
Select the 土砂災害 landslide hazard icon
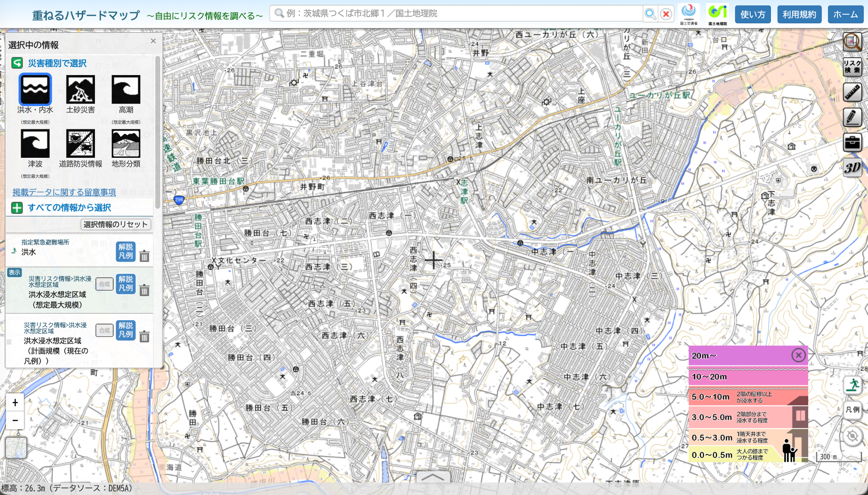point(81,89)
